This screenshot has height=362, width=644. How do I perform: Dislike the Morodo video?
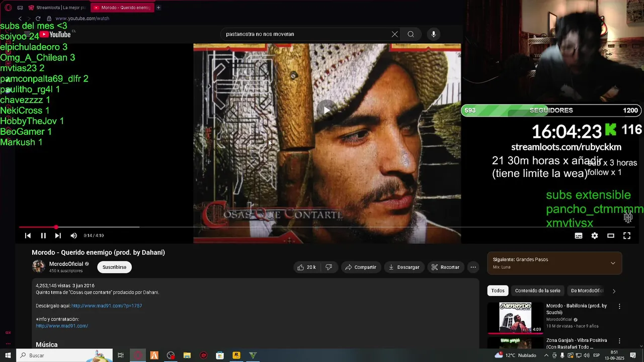329,267
